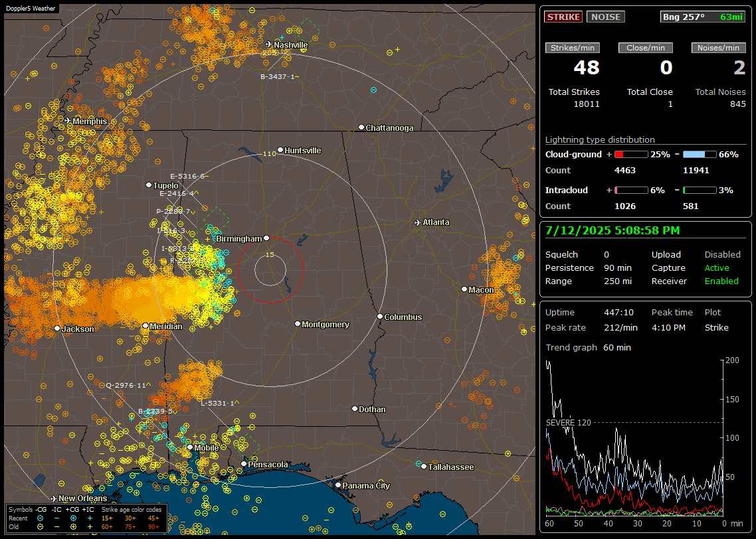Click the Squelch 0 value
This screenshot has width=756, height=539.
tap(607, 254)
